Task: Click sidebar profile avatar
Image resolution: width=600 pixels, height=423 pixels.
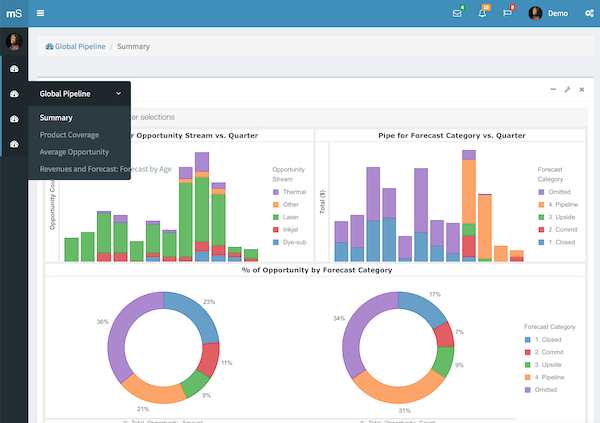Action: point(14,42)
